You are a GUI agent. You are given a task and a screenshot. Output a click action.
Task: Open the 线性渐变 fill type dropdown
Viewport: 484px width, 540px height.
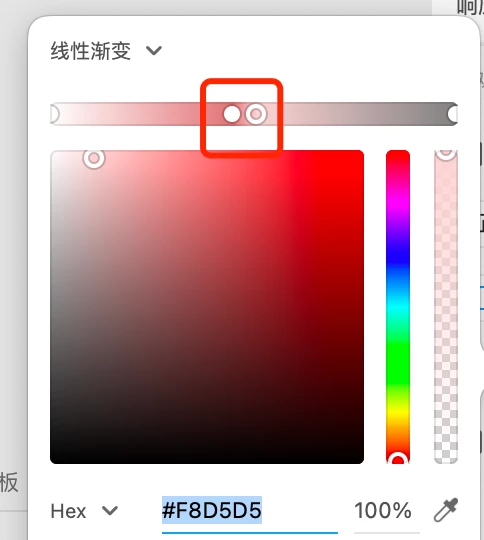click(106, 51)
